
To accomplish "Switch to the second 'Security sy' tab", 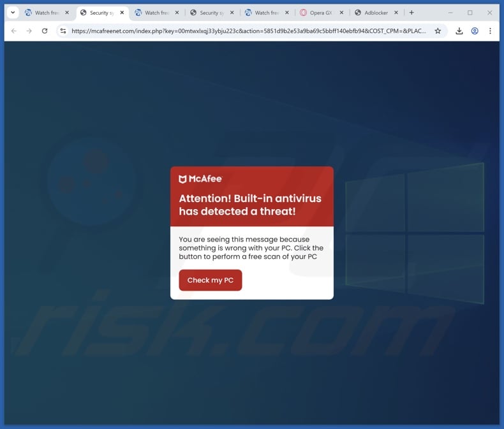I will tap(212, 13).
